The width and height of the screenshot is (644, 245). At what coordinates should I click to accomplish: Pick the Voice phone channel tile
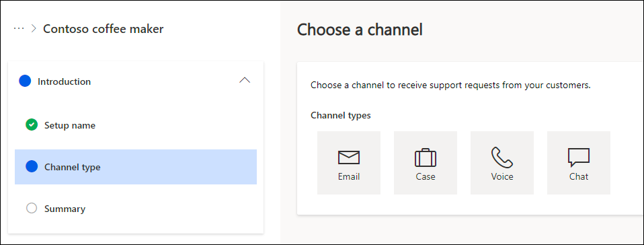(502, 163)
